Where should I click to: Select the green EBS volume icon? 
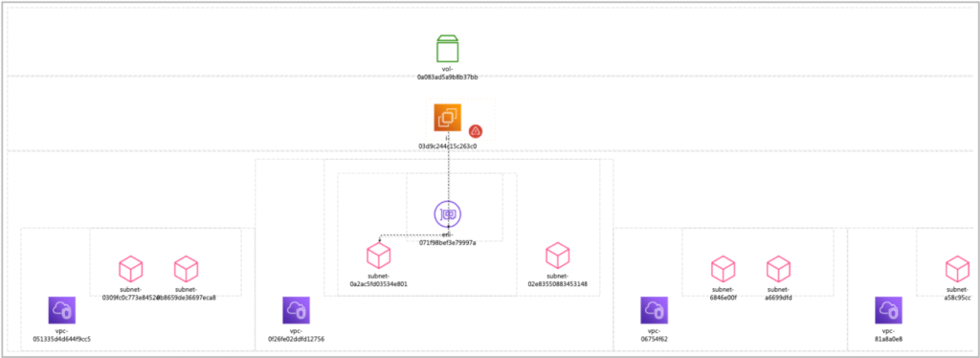[x=448, y=49]
